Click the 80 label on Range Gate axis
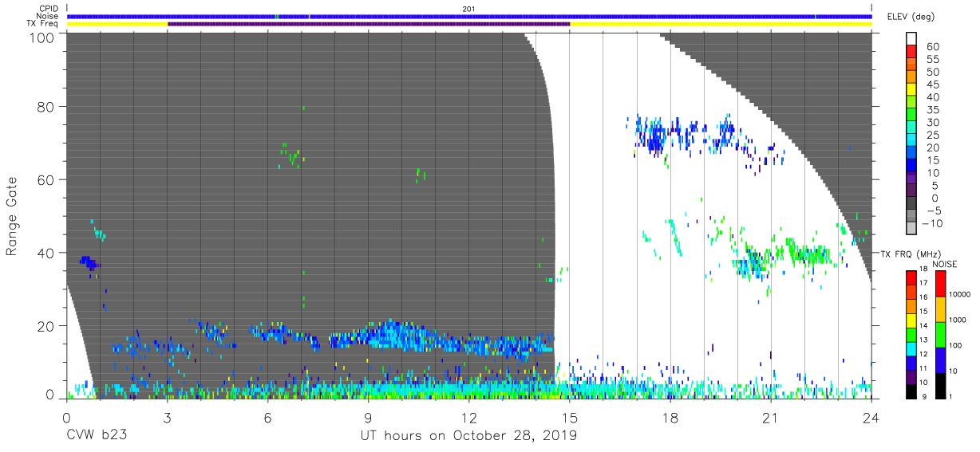 (x=47, y=107)
